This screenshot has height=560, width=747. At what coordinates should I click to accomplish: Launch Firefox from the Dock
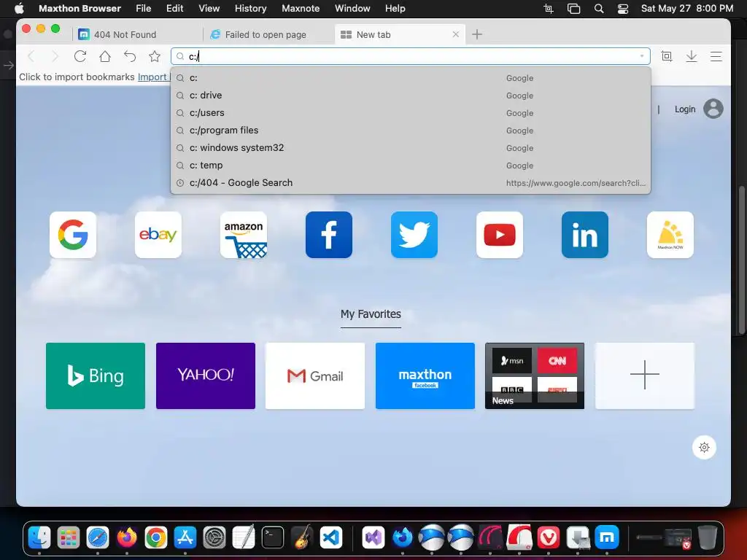127,537
